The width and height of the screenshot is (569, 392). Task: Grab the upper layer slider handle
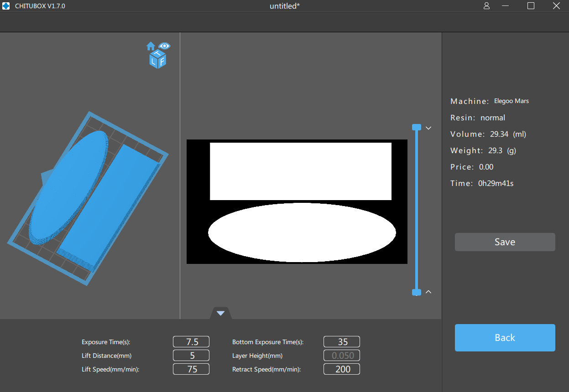click(x=417, y=127)
